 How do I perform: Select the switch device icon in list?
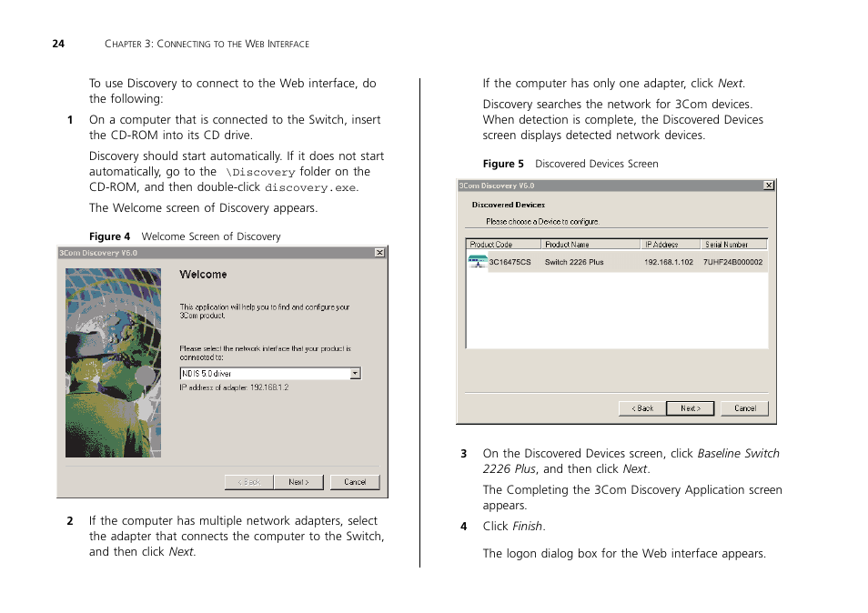(477, 261)
